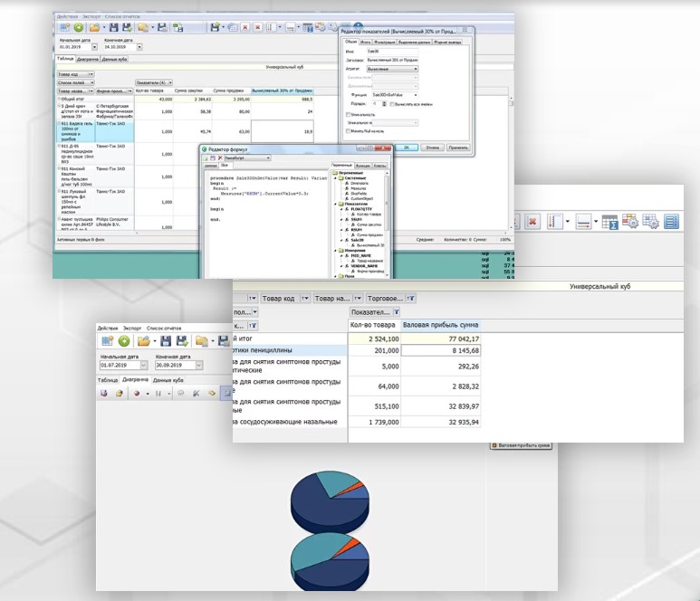Collapse 'Показатели' folder in variables tree
The width and height of the screenshot is (700, 601).
[x=336, y=204]
